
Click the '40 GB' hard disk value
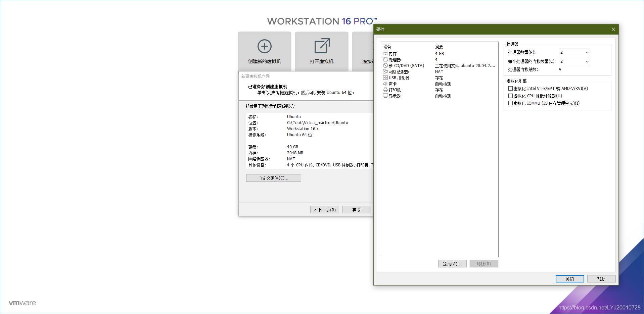point(292,147)
